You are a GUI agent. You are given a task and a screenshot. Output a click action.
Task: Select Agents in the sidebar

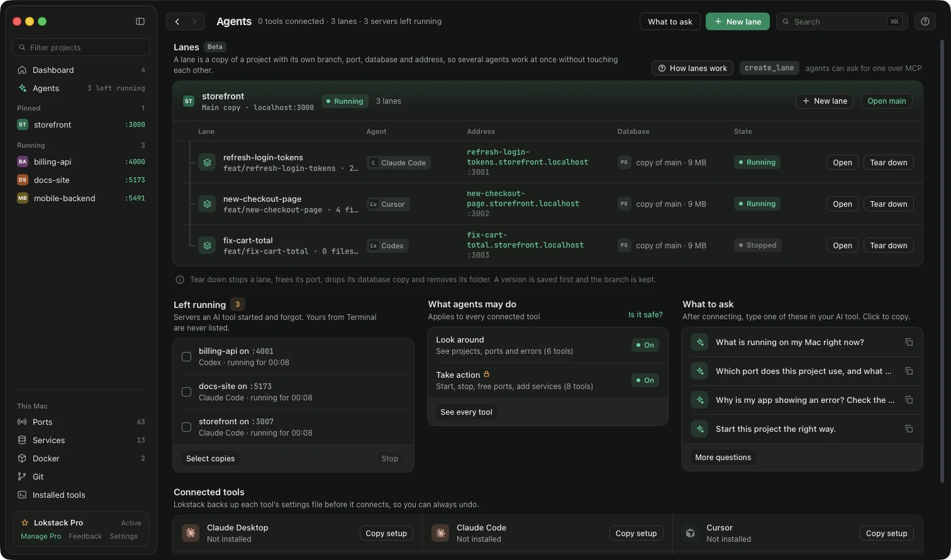click(x=81, y=88)
